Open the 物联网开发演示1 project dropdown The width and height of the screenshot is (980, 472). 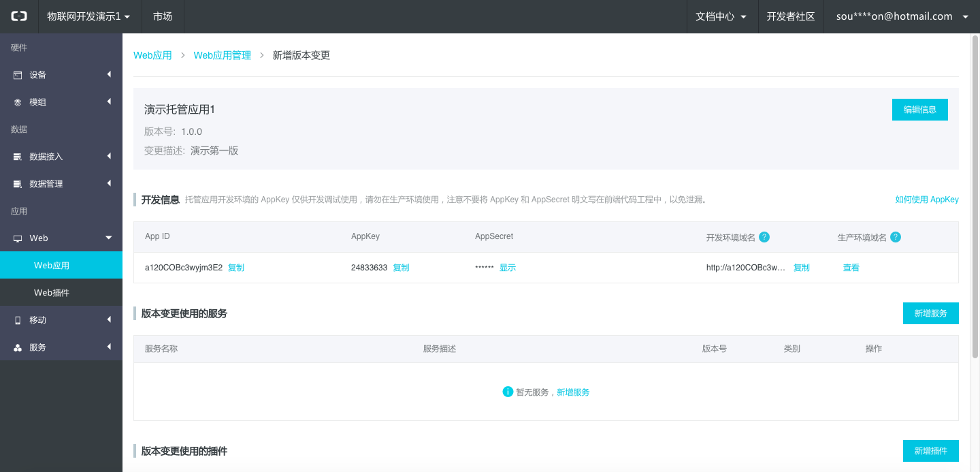pos(88,16)
